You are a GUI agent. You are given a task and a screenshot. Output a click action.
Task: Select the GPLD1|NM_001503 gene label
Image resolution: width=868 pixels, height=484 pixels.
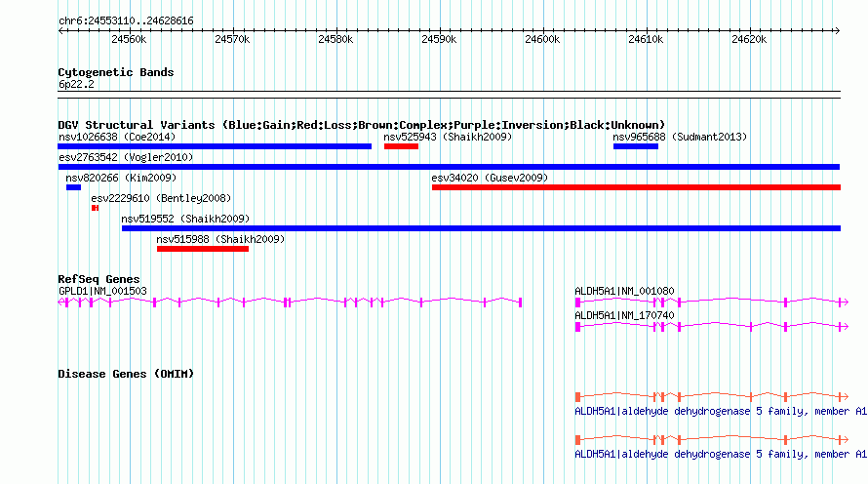pos(102,291)
